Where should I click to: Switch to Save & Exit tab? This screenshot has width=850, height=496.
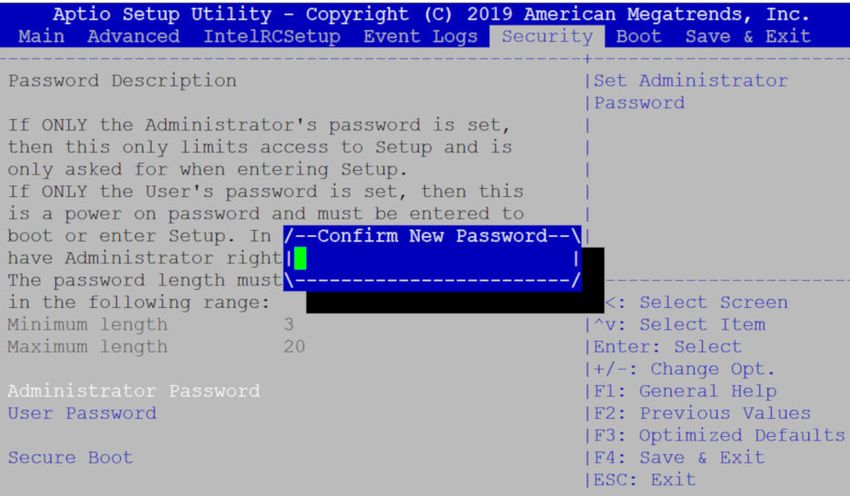[748, 36]
